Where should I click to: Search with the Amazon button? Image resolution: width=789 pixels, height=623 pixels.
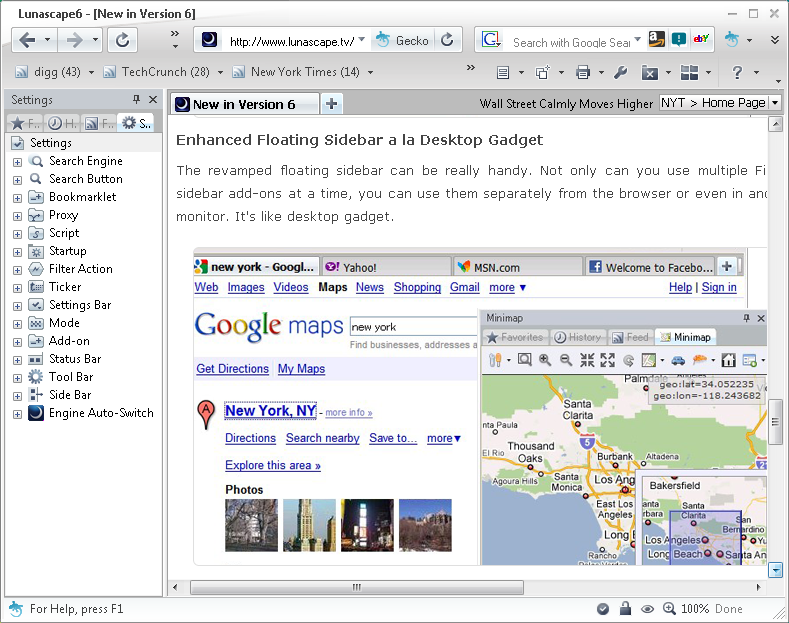pos(656,39)
